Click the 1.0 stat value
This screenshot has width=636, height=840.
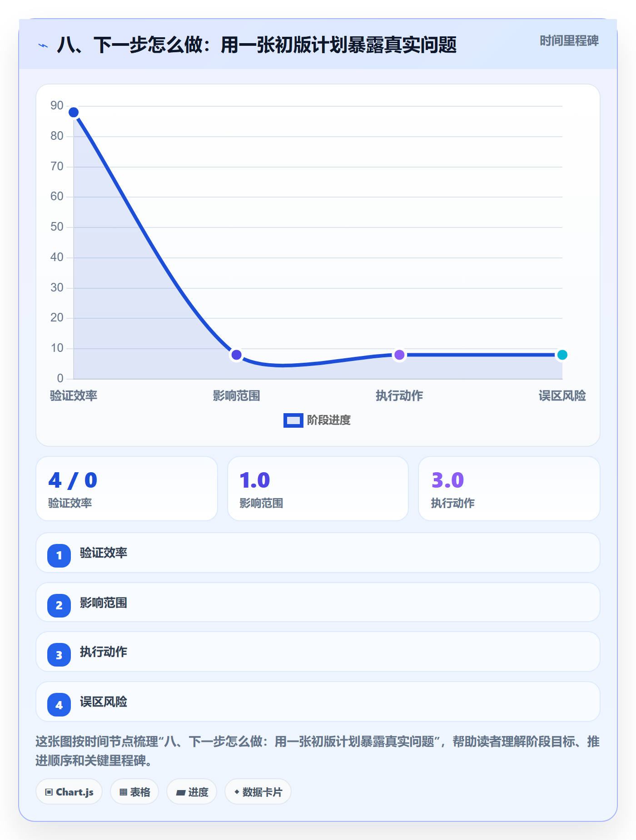[255, 480]
